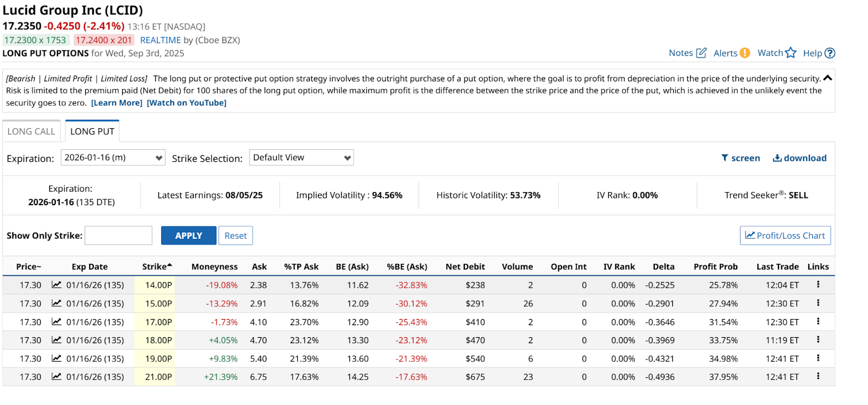
Task: Open the links menu for the 19.00P row
Action: click(818, 358)
